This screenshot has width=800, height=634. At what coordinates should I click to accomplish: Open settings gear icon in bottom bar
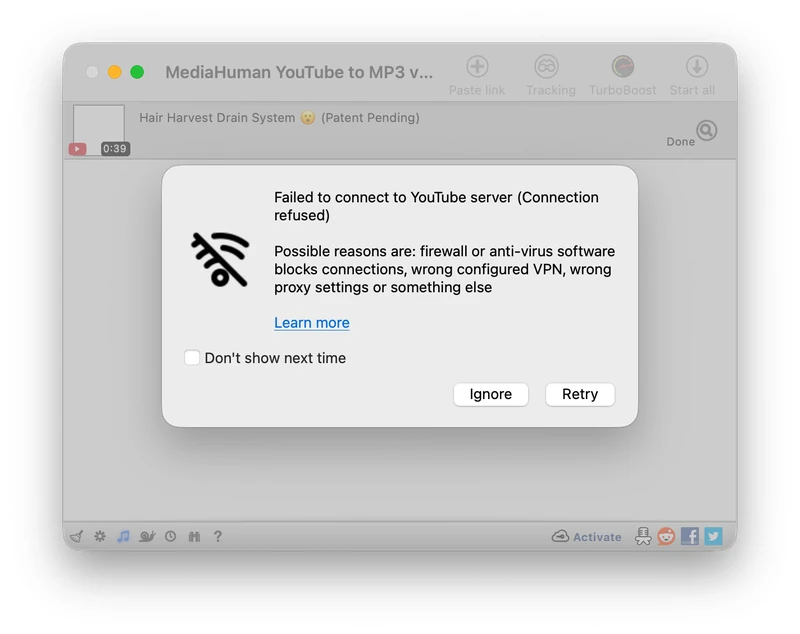(x=100, y=536)
